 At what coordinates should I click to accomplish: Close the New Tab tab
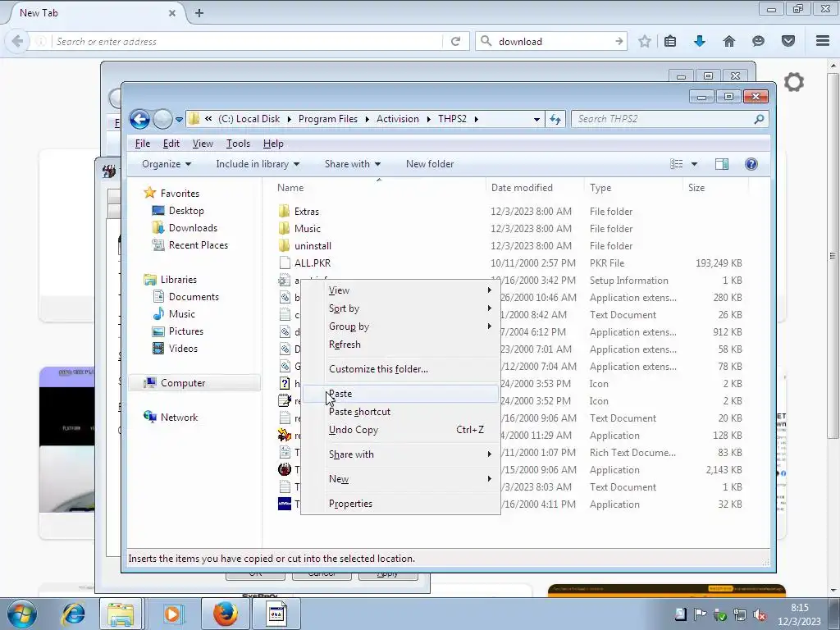(x=172, y=13)
